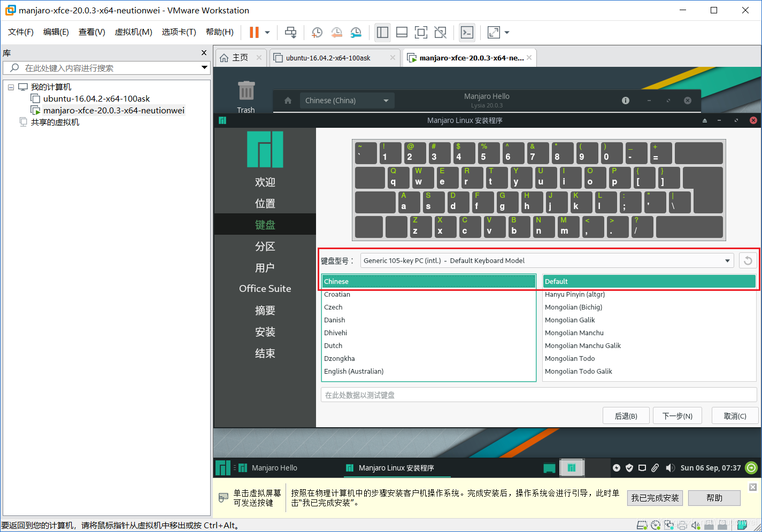This screenshot has height=532, width=762.
Task: Click the keyboard test input field
Action: pos(539,395)
